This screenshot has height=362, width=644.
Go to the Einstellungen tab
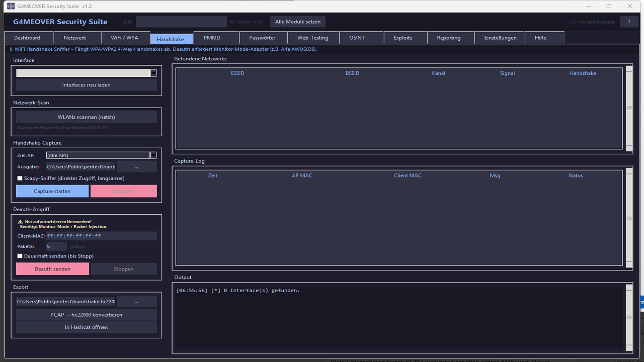pos(500,38)
